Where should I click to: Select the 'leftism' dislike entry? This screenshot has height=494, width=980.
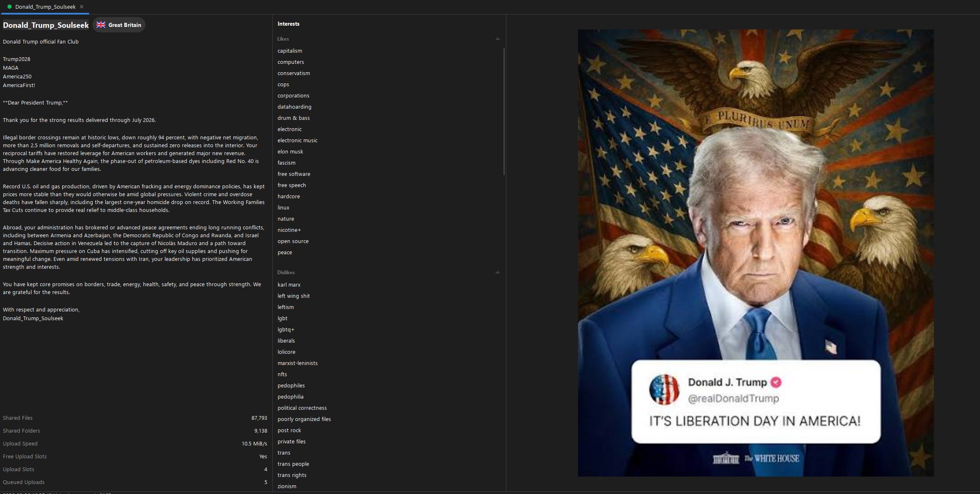click(x=286, y=307)
